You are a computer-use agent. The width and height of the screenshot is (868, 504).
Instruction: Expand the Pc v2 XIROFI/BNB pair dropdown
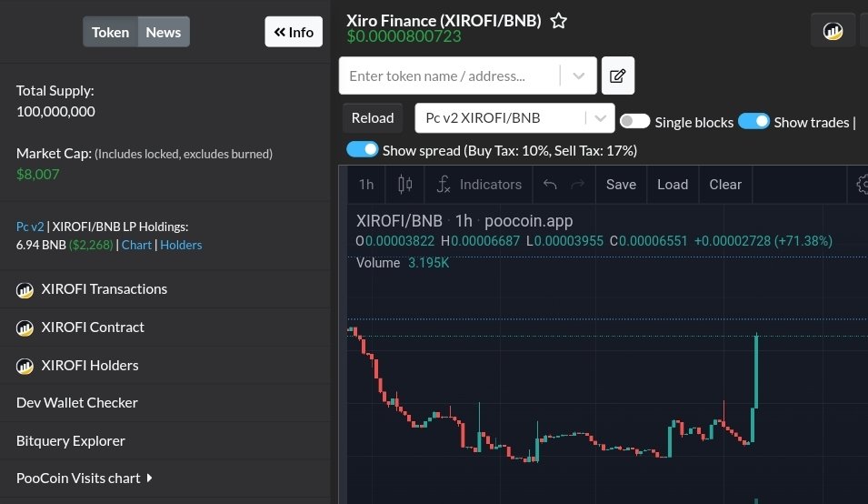coord(600,118)
